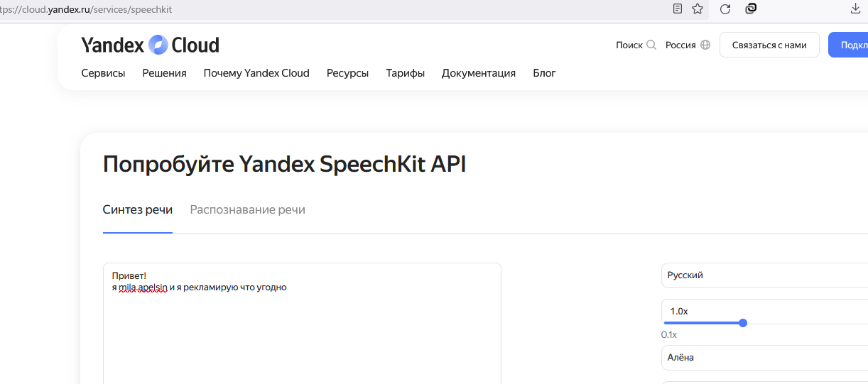The width and height of the screenshot is (868, 384).
Task: Switch to Распознавание речи tab
Action: click(x=248, y=209)
